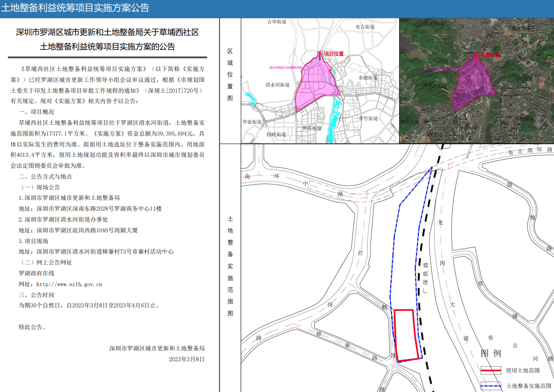Click '园岭街道' on the street map

[276, 134]
